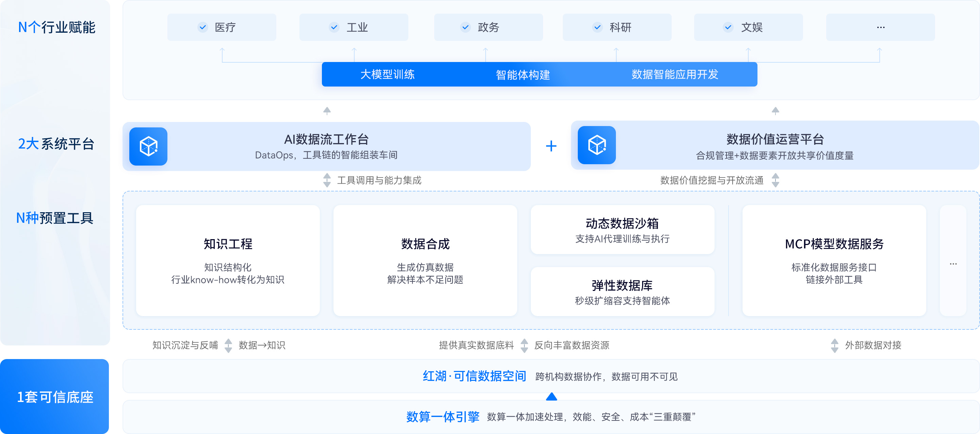Image resolution: width=980 pixels, height=434 pixels.
Task: Click the blue 1套可信底座 panel
Action: [55, 396]
